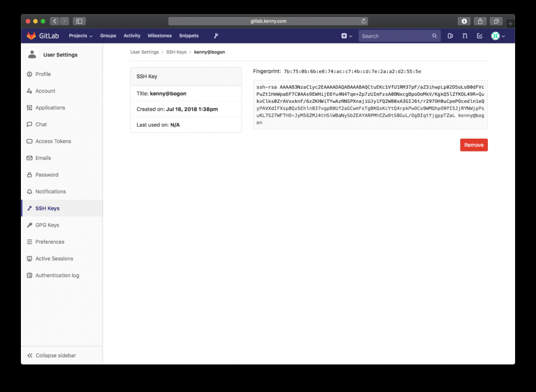
Task: Open Safari downloads button
Action: [x=464, y=21]
